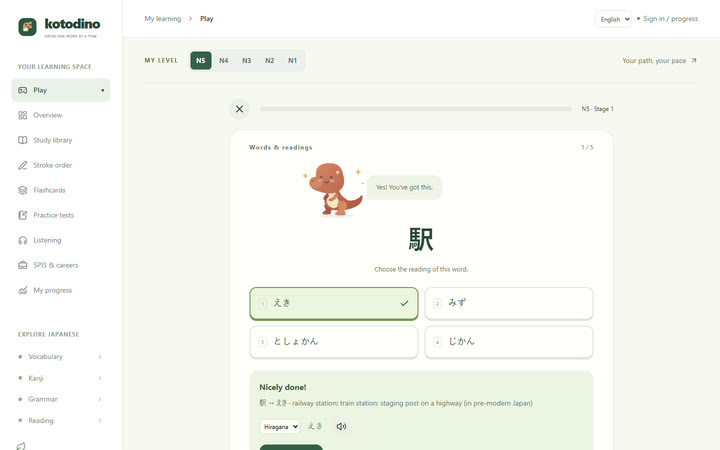This screenshot has width=720, height=450.
Task: Click the Sign in / progress link
Action: (x=668, y=19)
